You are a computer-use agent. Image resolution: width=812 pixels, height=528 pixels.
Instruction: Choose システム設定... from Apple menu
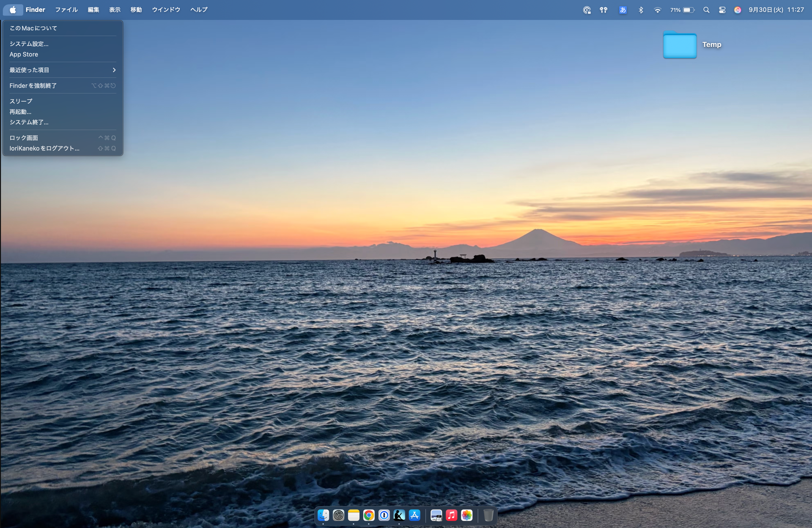click(x=29, y=44)
